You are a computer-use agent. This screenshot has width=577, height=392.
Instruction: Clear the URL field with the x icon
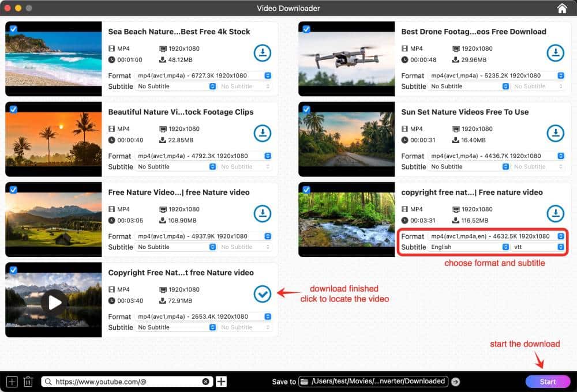click(206, 381)
